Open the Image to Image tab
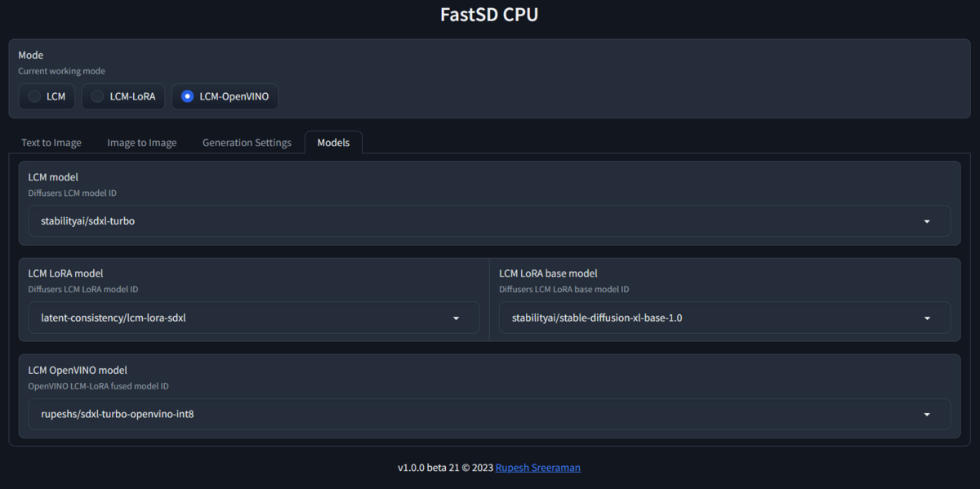The width and height of the screenshot is (980, 489). 141,142
